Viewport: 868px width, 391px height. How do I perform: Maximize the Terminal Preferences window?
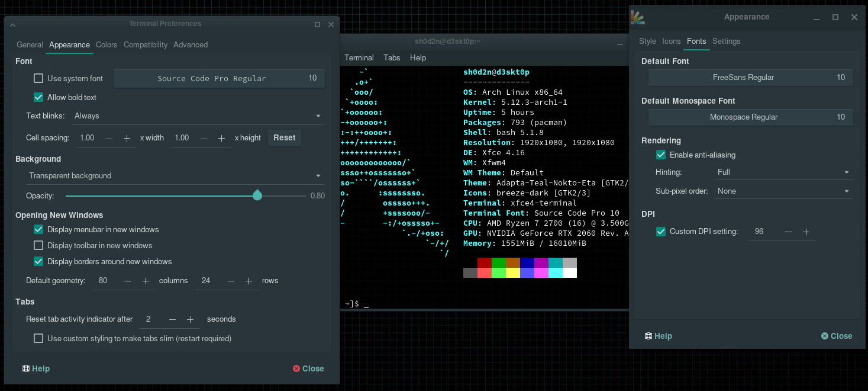(x=317, y=24)
